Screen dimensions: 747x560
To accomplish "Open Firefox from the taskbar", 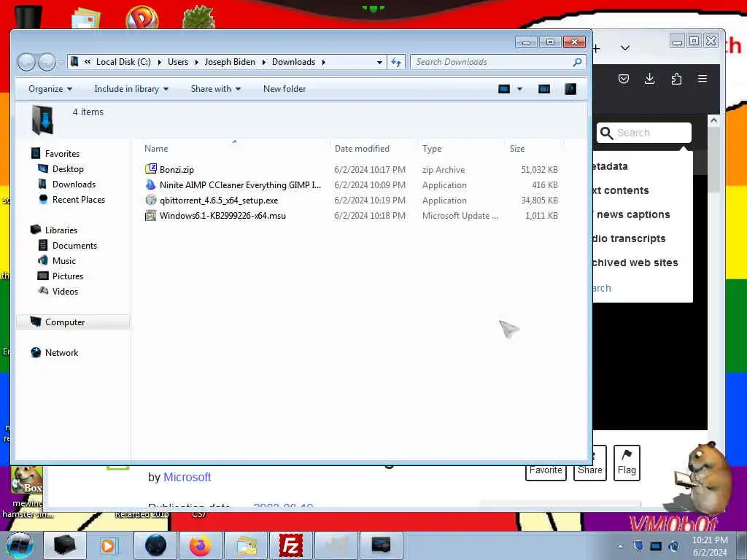I will point(200,545).
